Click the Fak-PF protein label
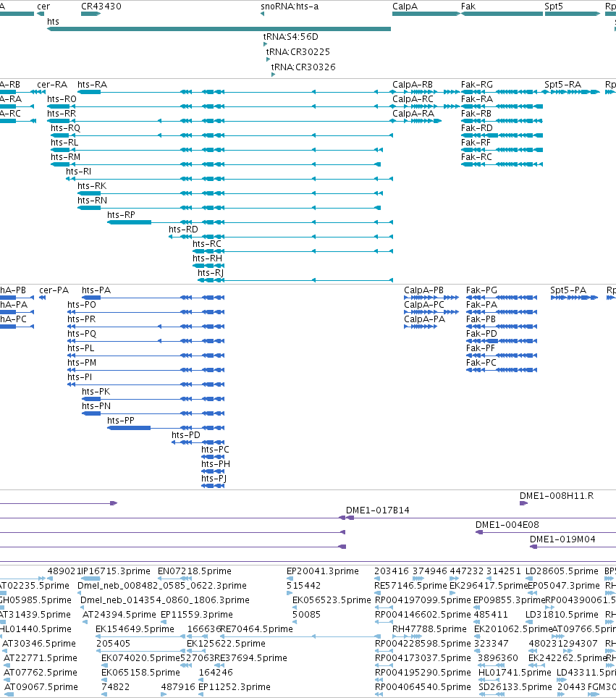616x698 pixels. (x=481, y=348)
